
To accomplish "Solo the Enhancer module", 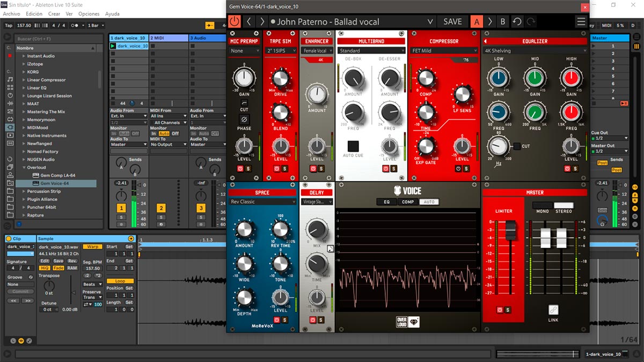I will [321, 168].
